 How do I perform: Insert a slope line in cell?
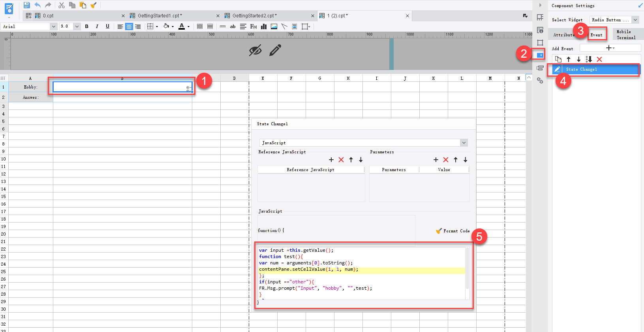[284, 26]
